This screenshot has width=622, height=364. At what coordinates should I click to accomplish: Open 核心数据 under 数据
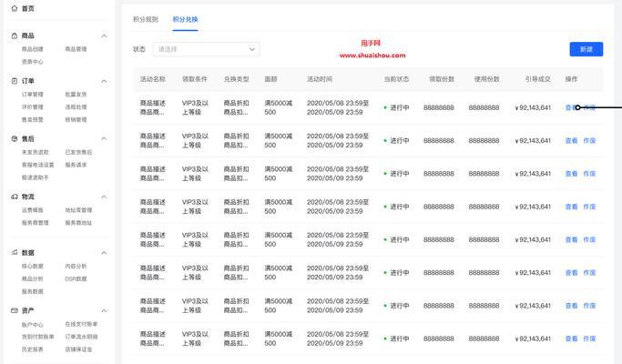tap(33, 266)
